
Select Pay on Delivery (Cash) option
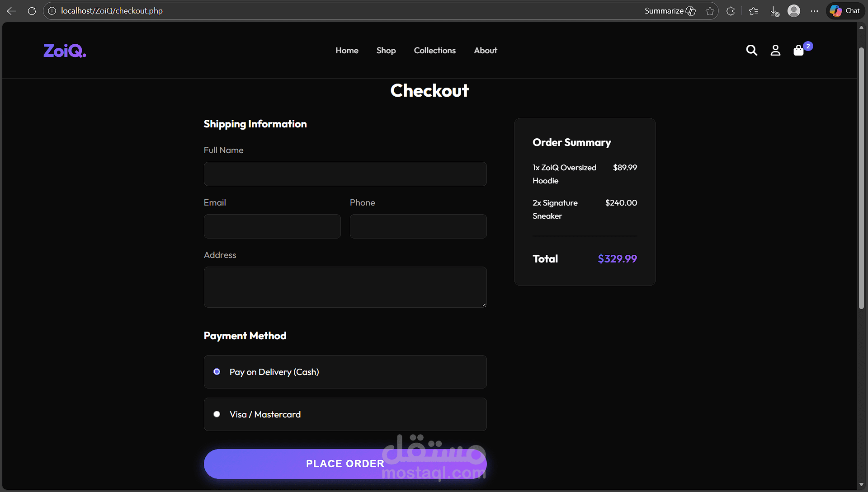pyautogui.click(x=217, y=372)
